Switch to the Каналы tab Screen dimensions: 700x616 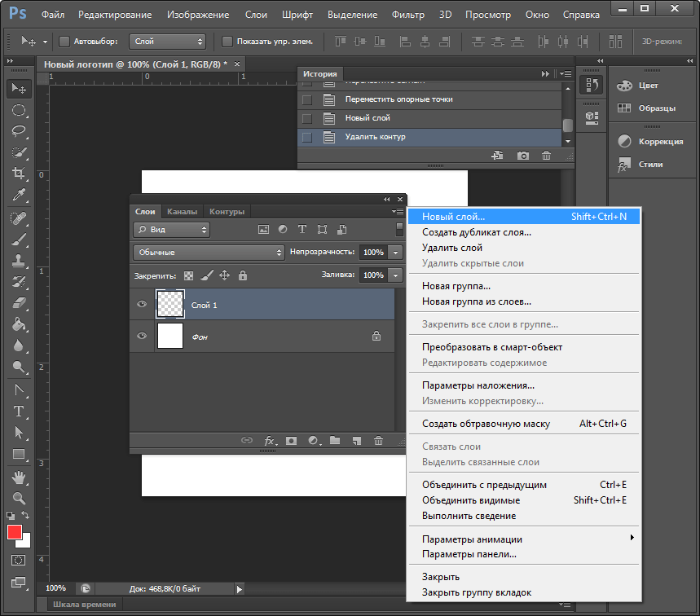182,212
